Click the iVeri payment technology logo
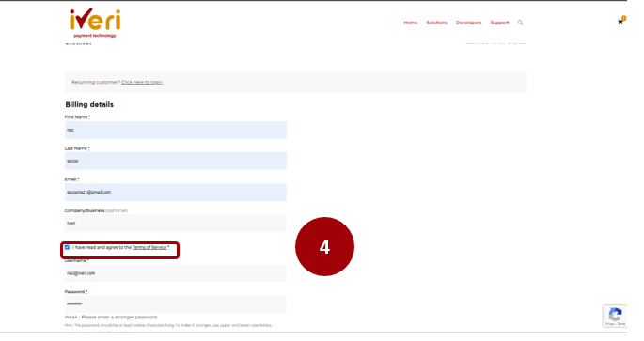This screenshot has width=644, height=341. click(x=95, y=23)
